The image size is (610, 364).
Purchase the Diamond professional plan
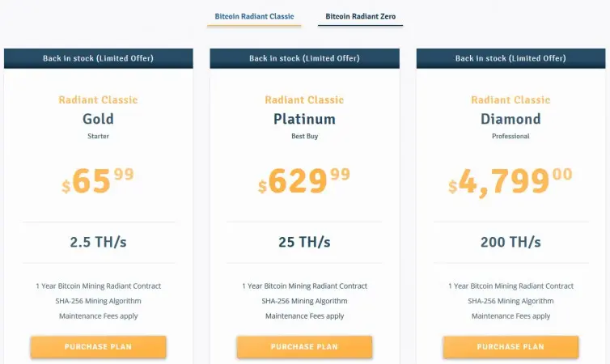(x=510, y=346)
